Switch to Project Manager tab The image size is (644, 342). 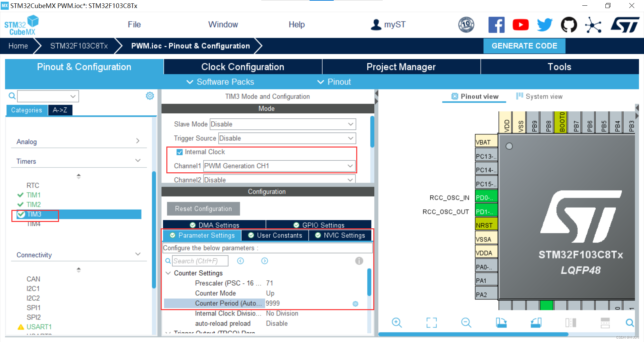401,67
